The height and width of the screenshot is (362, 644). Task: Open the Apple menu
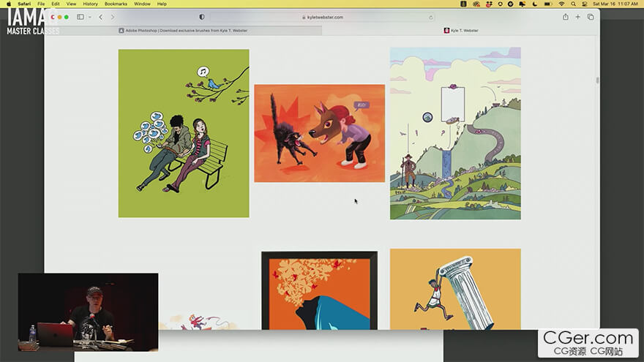[x=9, y=4]
